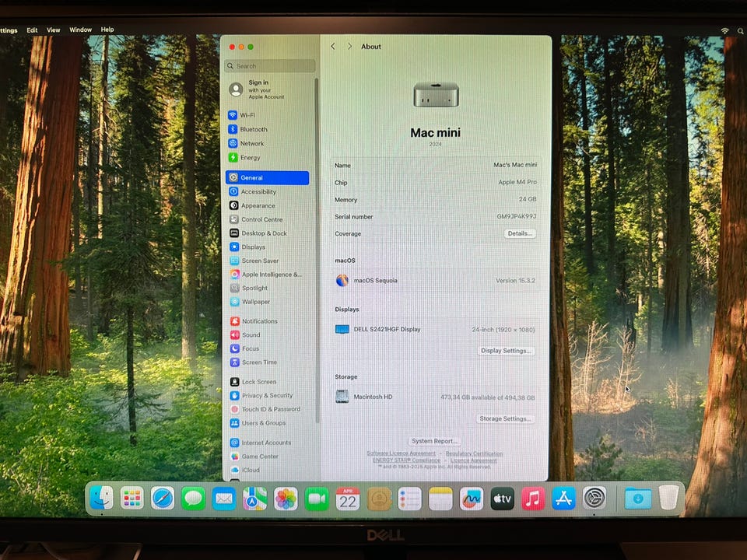
Task: Open FaceTime from the Dock
Action: coord(317,499)
